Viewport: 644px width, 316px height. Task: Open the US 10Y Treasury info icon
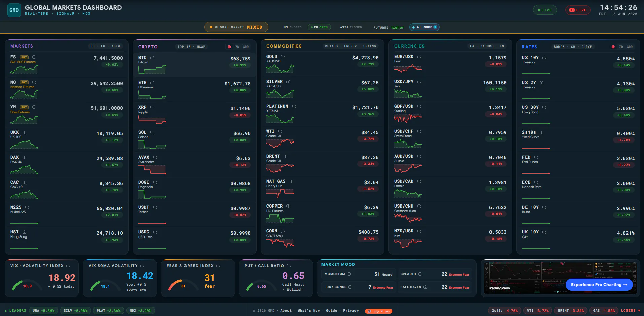click(544, 58)
